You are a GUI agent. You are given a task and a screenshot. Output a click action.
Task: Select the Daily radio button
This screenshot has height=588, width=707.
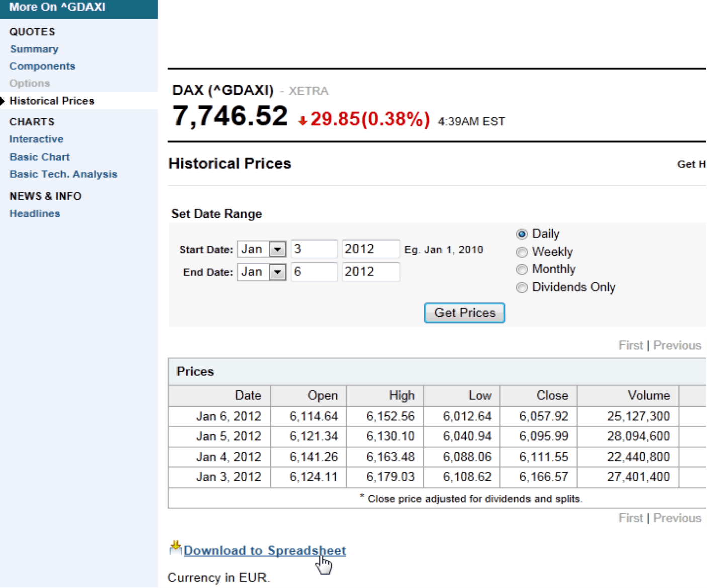tap(522, 234)
